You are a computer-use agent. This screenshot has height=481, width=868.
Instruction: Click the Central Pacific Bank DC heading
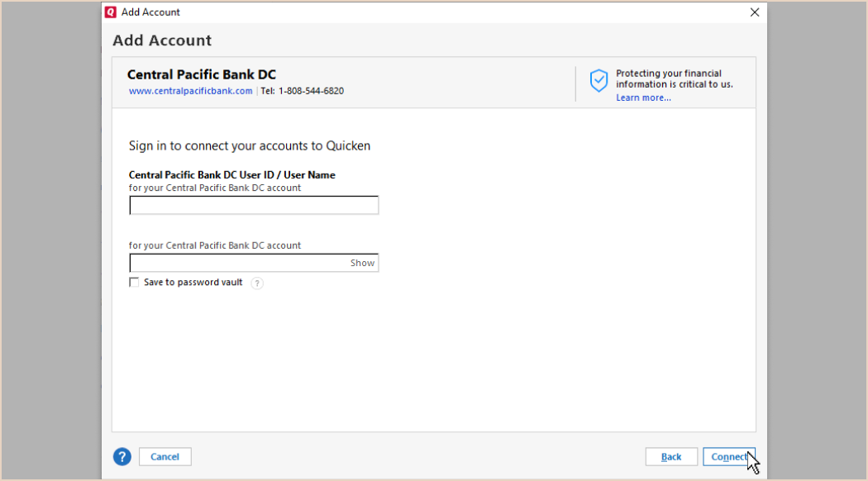tap(202, 74)
